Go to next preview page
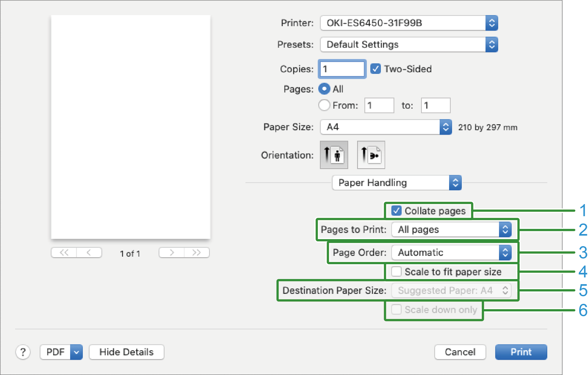The height and width of the screenshot is (375, 588). 172,253
